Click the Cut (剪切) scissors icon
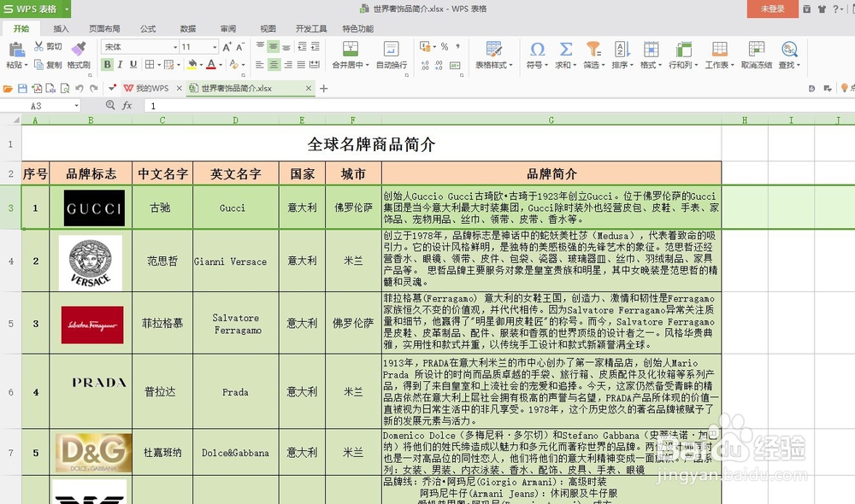 (38, 46)
